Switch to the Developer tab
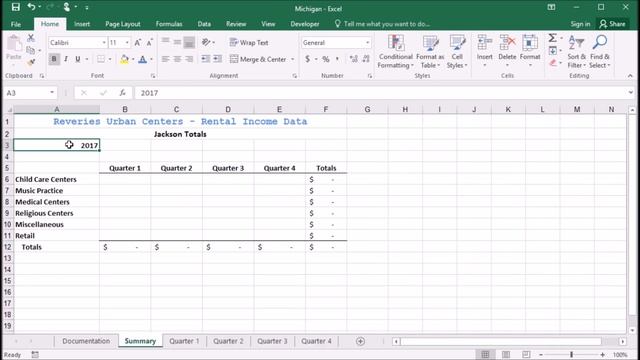 click(x=304, y=24)
